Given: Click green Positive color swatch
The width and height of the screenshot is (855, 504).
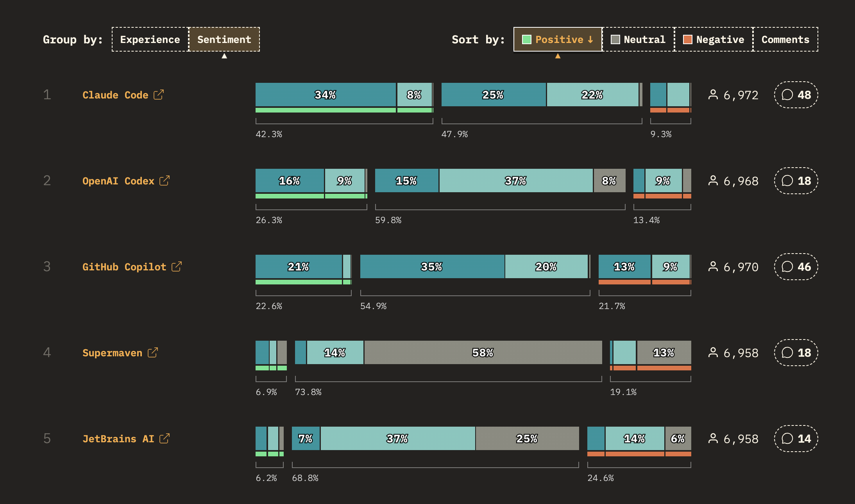Looking at the screenshot, I should [526, 39].
